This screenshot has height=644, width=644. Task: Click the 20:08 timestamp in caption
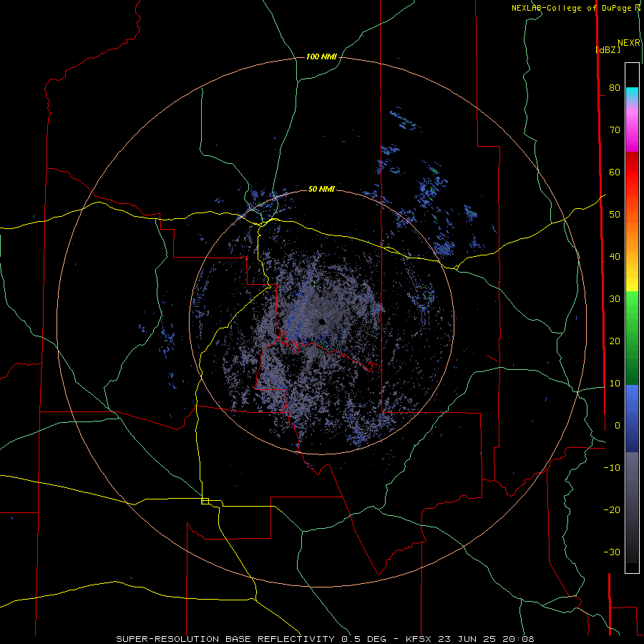[517, 639]
